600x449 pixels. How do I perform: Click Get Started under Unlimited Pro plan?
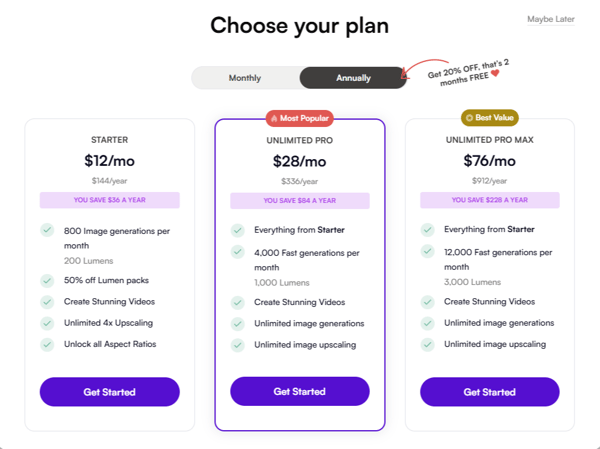300,391
